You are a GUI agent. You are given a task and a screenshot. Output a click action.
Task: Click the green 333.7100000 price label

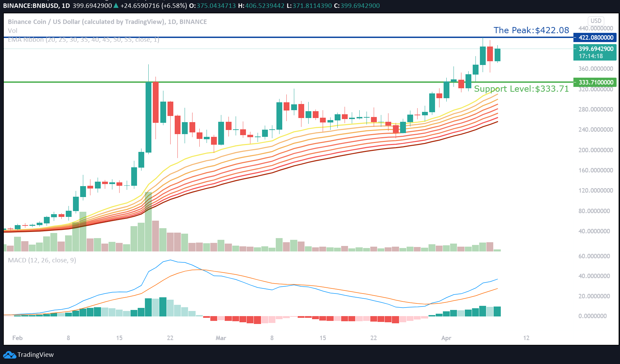(x=595, y=82)
